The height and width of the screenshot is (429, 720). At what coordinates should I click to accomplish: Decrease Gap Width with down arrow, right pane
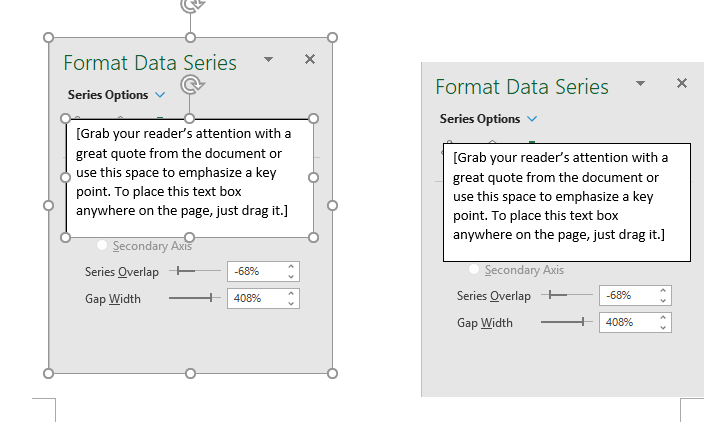point(663,327)
